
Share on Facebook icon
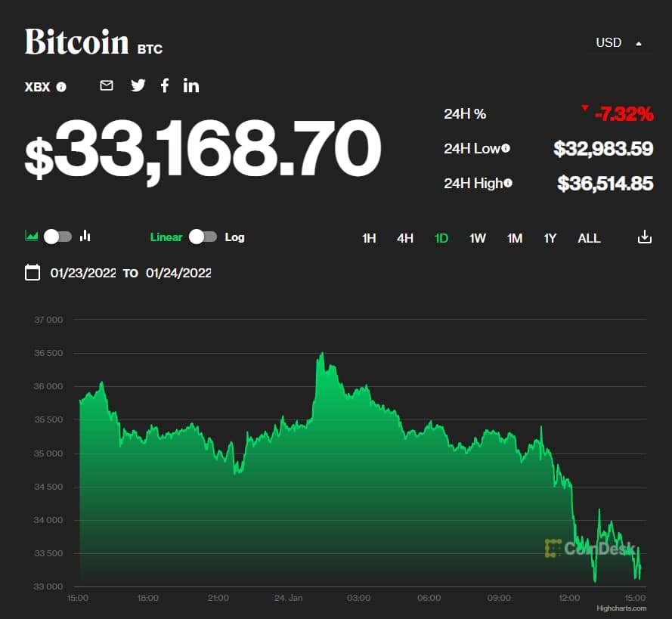(x=165, y=85)
